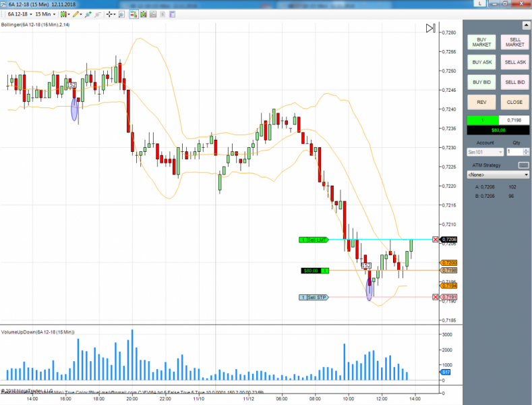Open the 6A 12-18 instrument selector
The image size is (532, 405).
coord(20,14)
